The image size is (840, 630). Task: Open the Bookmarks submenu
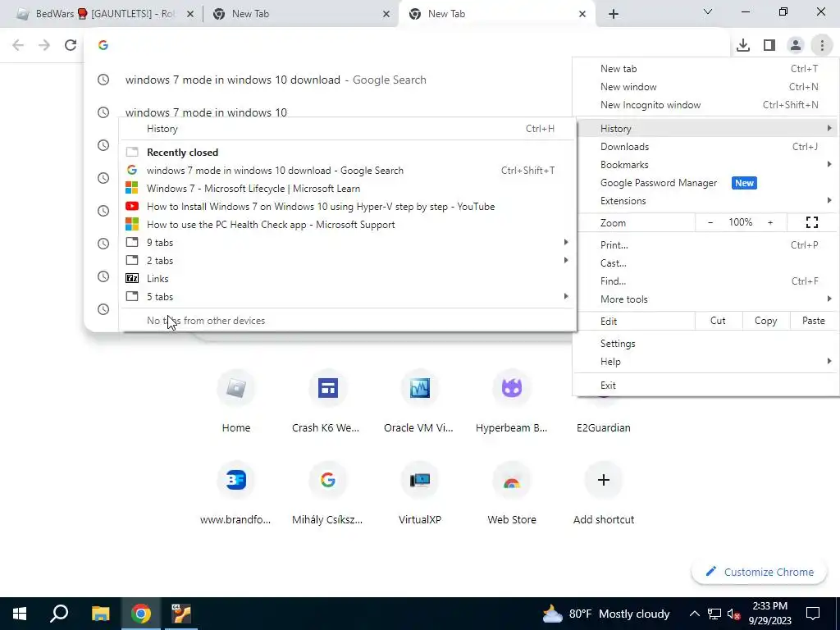tap(706, 164)
